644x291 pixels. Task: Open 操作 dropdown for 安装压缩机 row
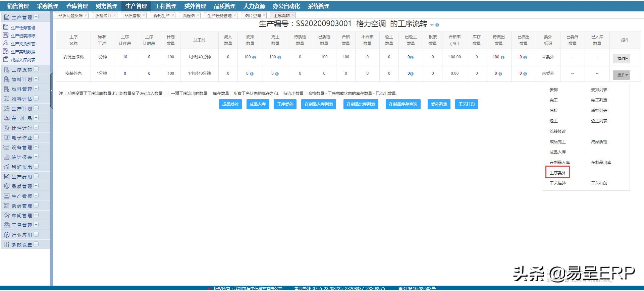[621, 59]
